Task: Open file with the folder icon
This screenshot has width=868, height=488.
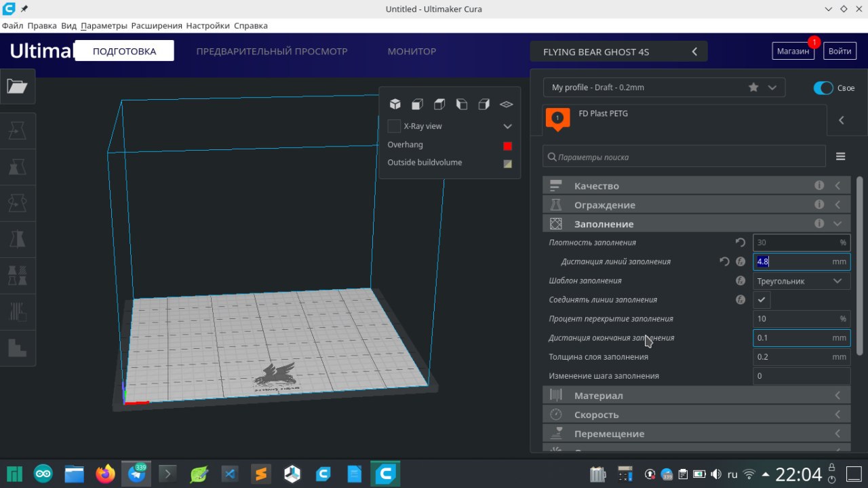Action: coord(17,86)
